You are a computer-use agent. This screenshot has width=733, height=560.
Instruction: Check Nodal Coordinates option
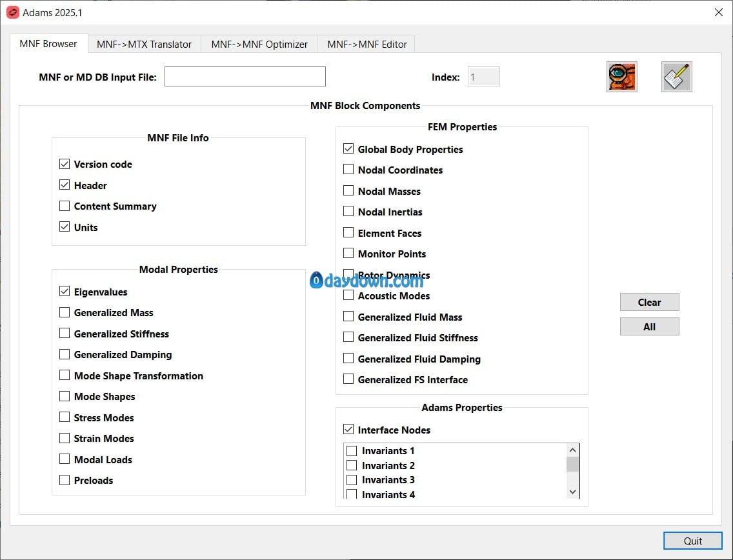[x=348, y=169]
